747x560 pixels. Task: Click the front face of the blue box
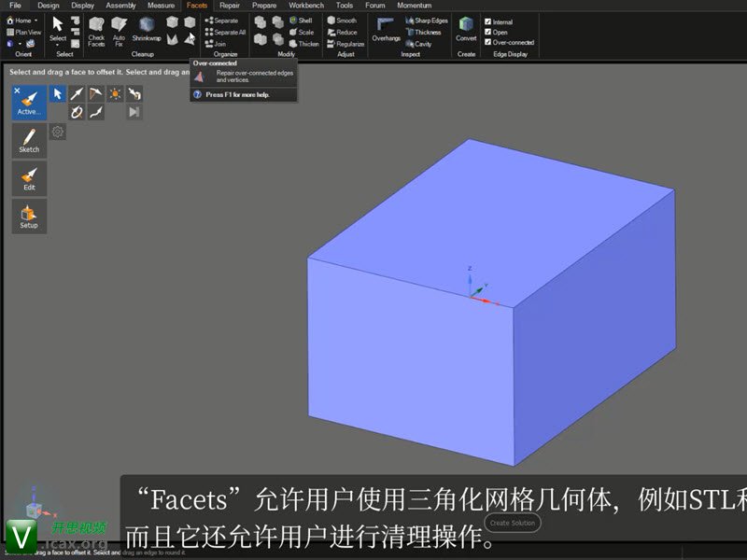[411, 364]
